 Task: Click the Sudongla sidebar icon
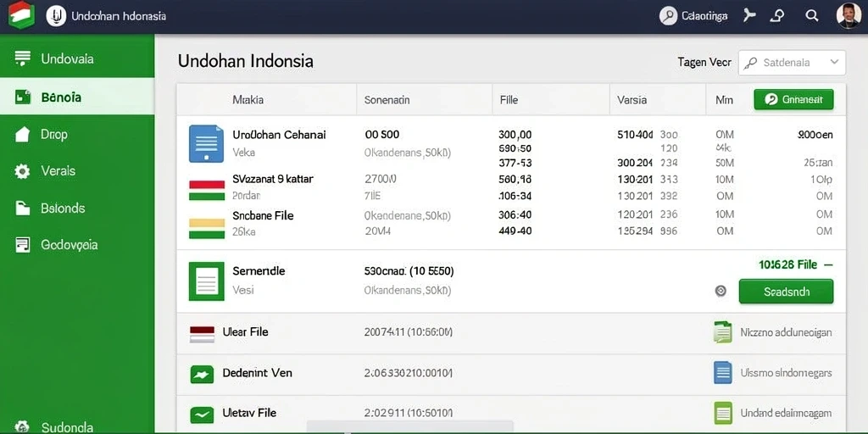22,427
